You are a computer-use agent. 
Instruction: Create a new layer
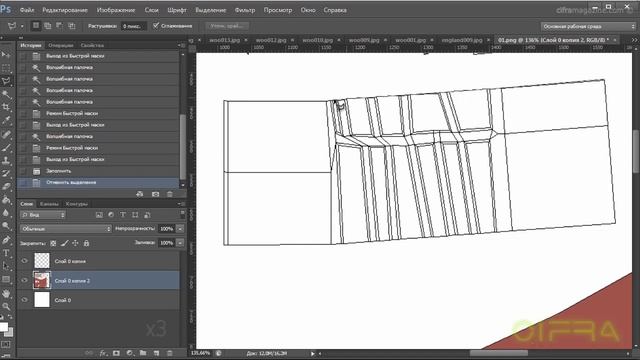pyautogui.click(x=156, y=353)
